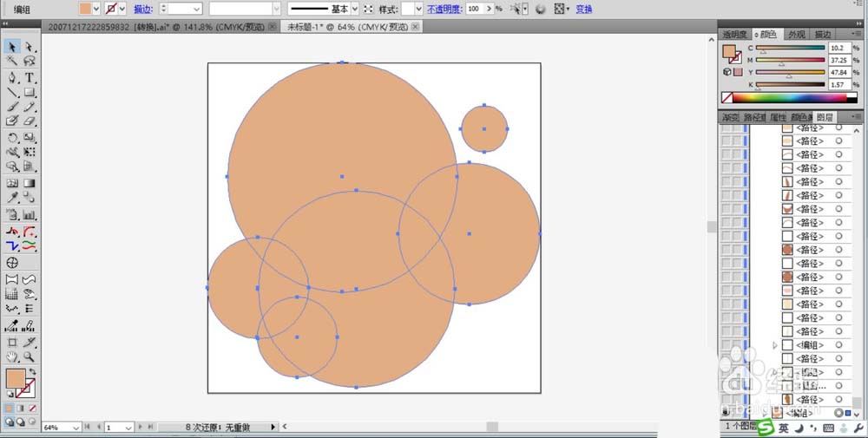Switch to the 透明度 panel tab
Screen dimensions: 868x438
[734, 35]
